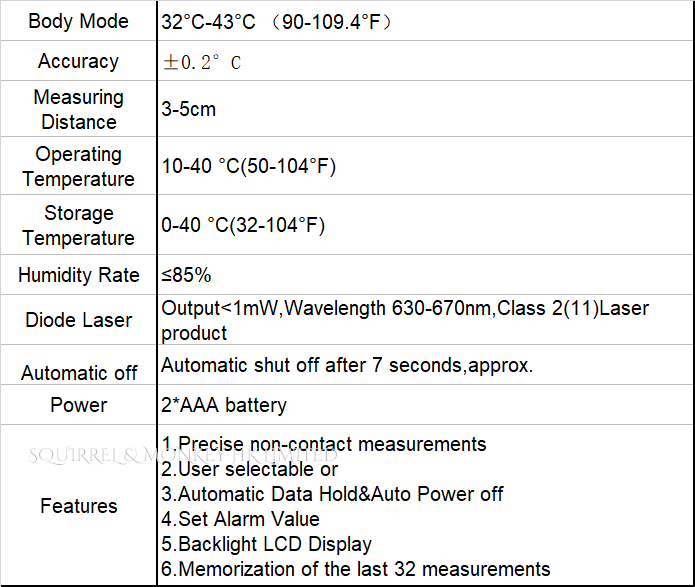Click the Diode Laser label

tap(78, 320)
